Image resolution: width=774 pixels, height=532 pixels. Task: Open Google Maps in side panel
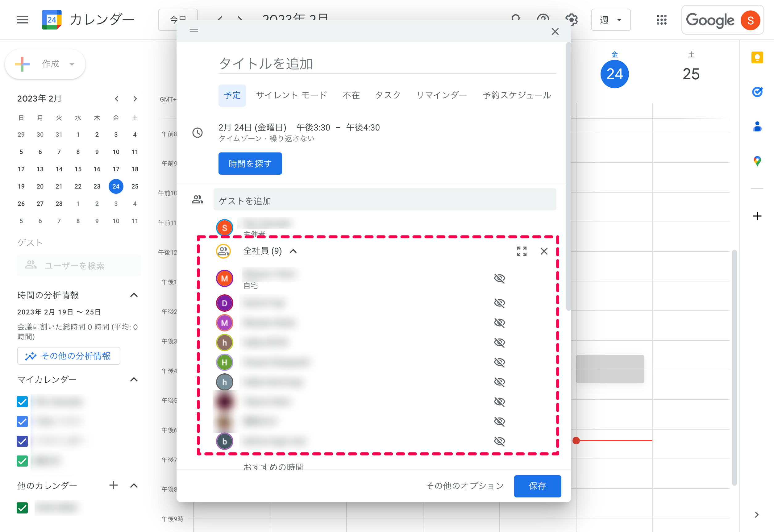pos(757,161)
